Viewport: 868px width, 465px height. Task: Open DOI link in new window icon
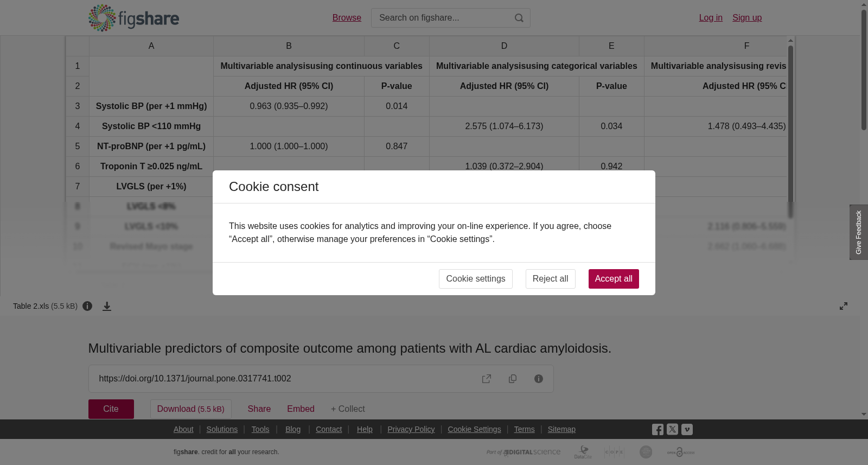pyautogui.click(x=487, y=379)
